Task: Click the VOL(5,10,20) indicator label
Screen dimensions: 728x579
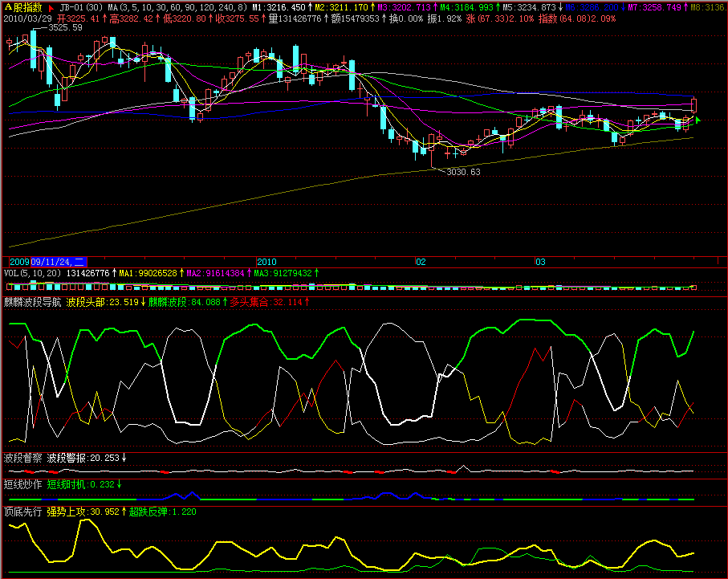Action: click(32, 273)
